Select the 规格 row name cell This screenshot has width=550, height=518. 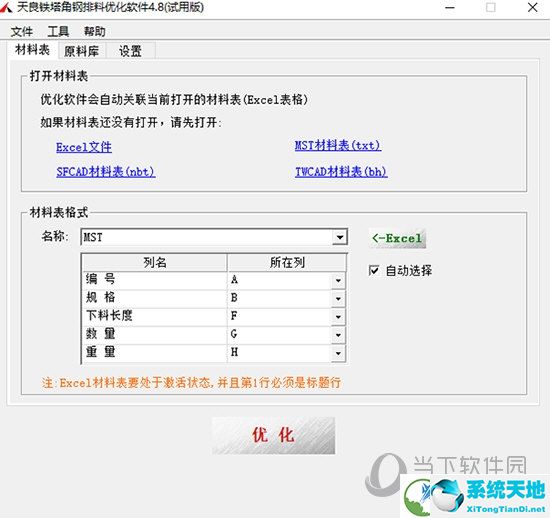click(155, 298)
